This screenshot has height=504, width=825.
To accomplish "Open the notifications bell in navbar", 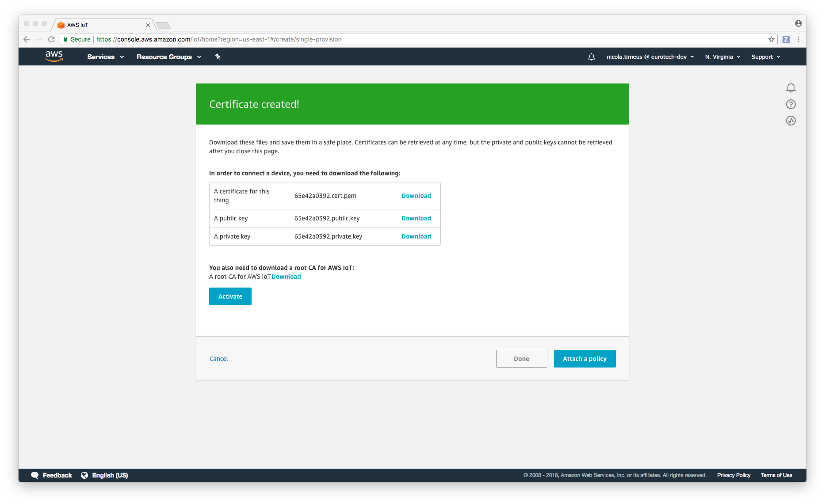I will click(x=592, y=57).
